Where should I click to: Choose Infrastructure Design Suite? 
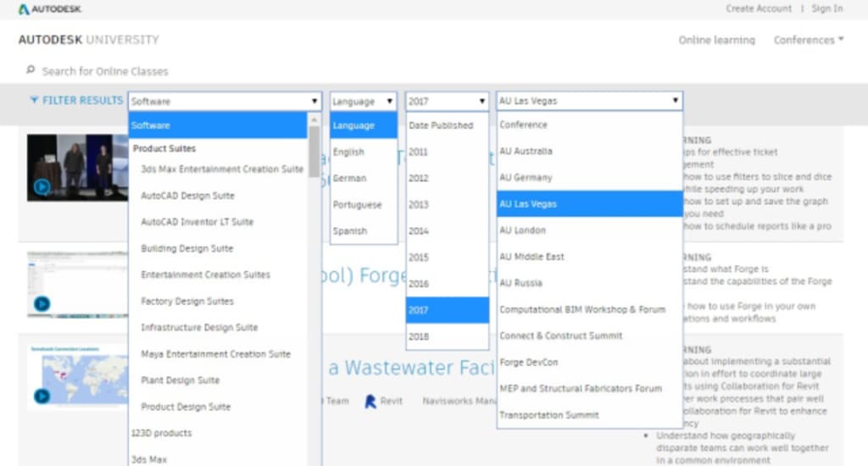tap(199, 327)
